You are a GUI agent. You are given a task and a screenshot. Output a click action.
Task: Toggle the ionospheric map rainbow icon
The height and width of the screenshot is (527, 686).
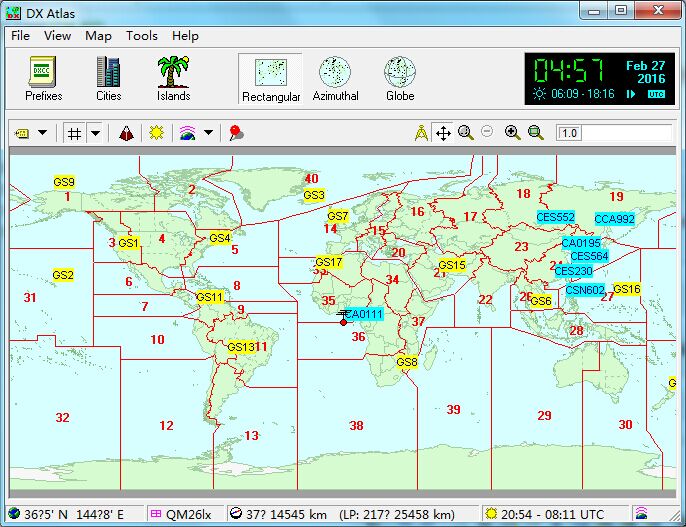tap(187, 133)
